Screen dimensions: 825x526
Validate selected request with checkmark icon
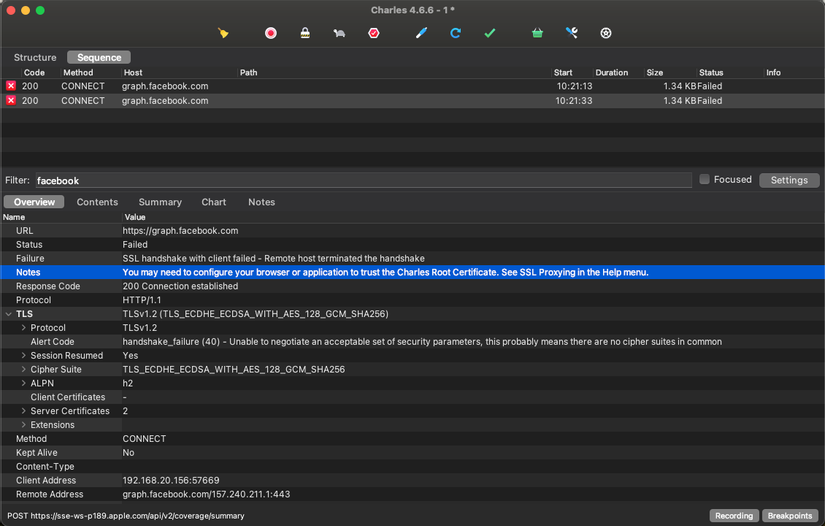pyautogui.click(x=490, y=33)
